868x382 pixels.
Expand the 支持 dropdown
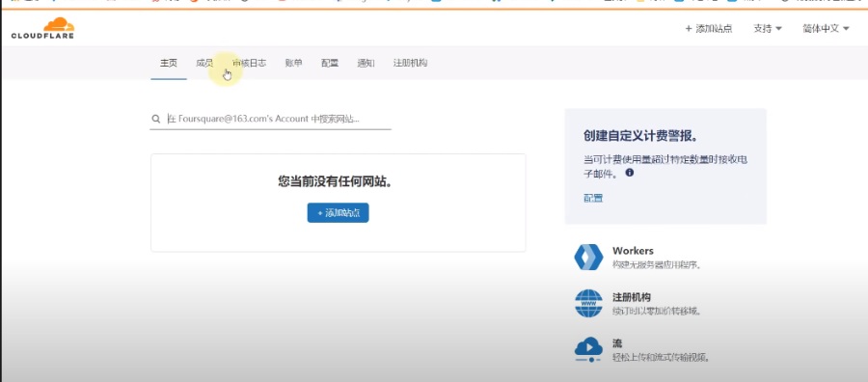click(x=768, y=29)
